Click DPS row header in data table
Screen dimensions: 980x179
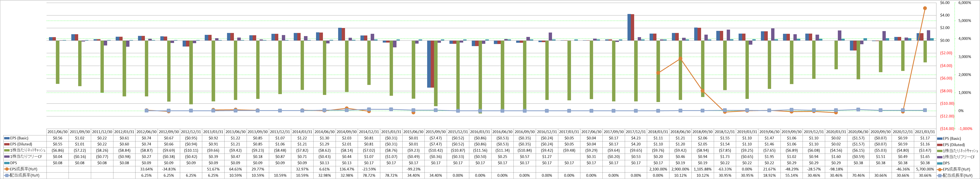(x=25, y=163)
